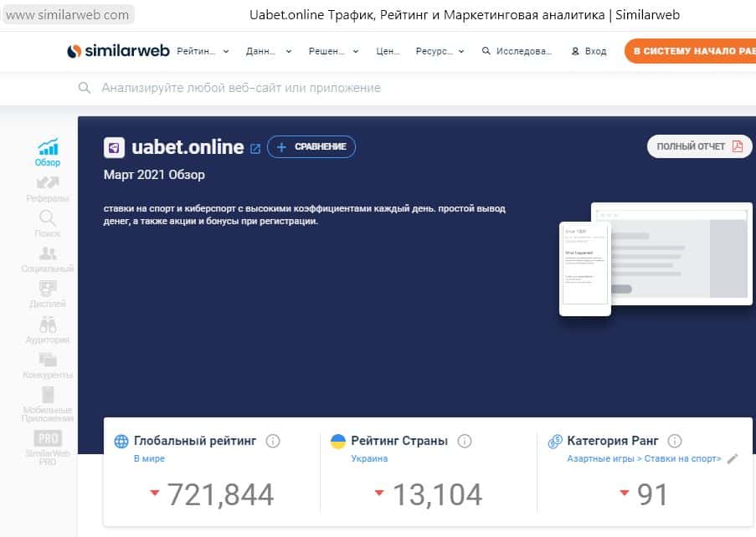
Task: Click the country rank value 13,104
Action: coord(437,494)
